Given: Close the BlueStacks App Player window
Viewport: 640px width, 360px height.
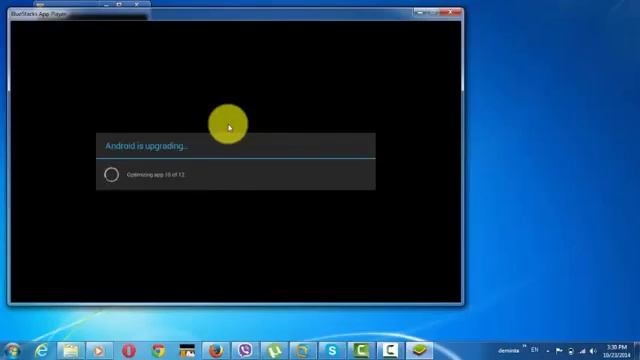Looking at the screenshot, I should [451, 13].
